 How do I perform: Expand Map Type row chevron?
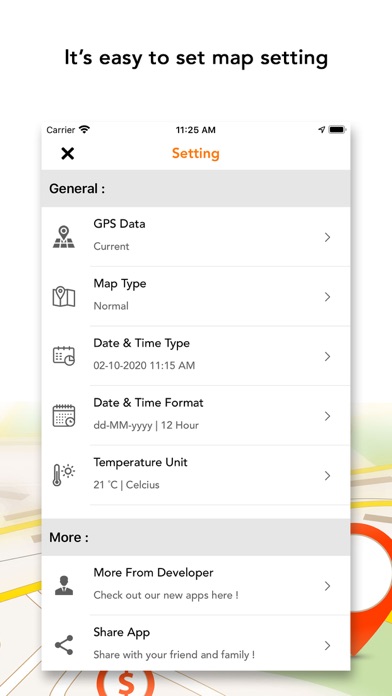(328, 297)
